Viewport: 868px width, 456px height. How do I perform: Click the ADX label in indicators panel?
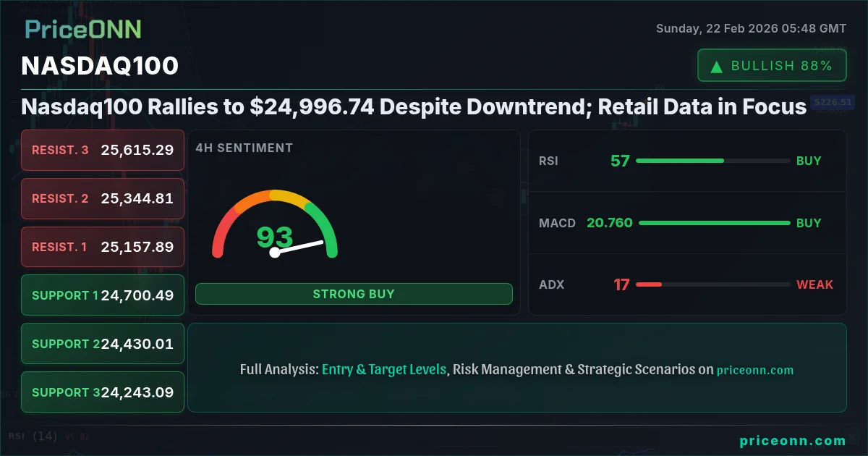click(x=551, y=284)
